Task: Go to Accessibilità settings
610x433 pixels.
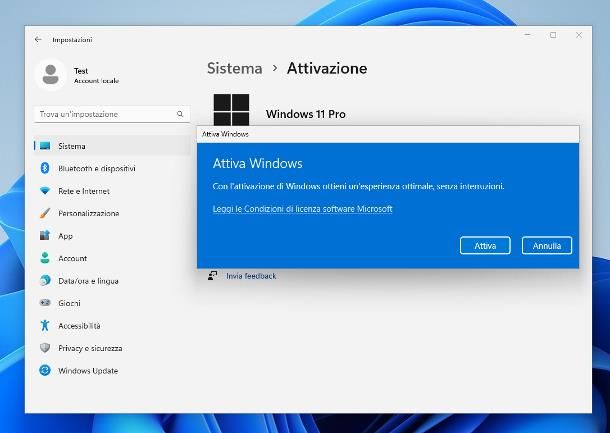Action: [112, 326]
